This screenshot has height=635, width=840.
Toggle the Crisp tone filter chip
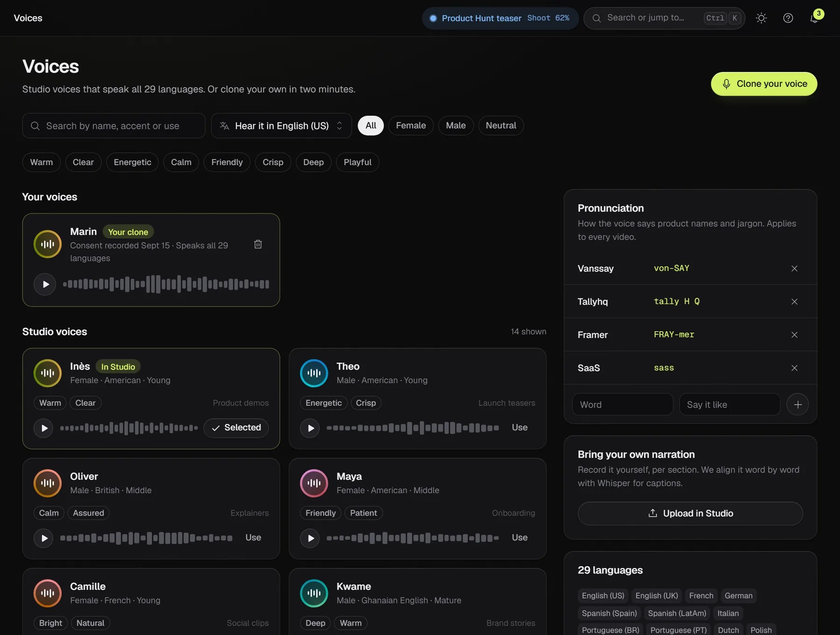click(273, 162)
